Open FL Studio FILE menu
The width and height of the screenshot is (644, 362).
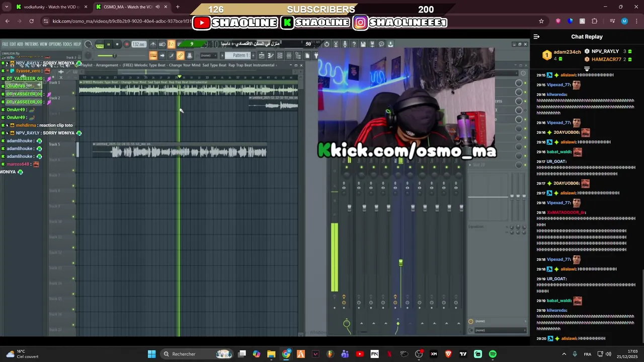tap(5, 44)
